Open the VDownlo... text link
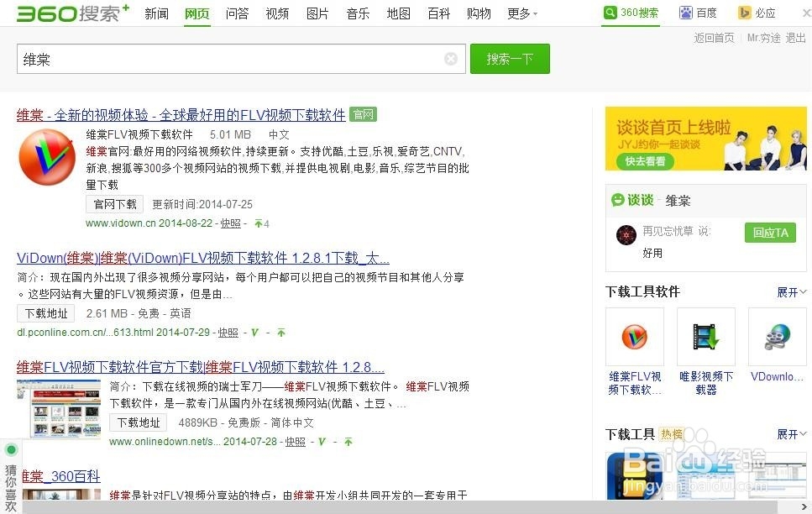This screenshot has height=514, width=812. (x=777, y=377)
